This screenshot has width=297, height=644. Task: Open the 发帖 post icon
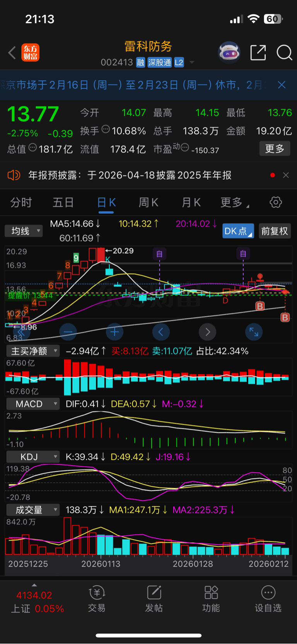pyautogui.click(x=154, y=599)
